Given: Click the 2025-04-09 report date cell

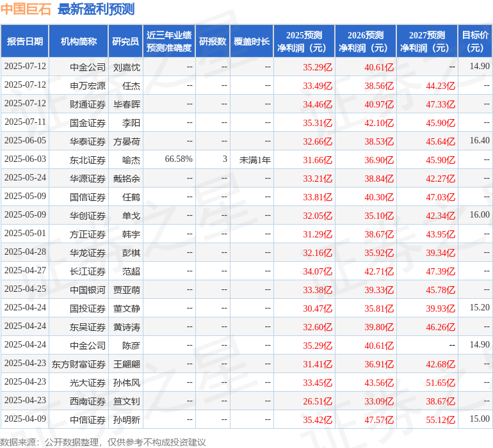Looking at the screenshot, I should [x=25, y=420].
